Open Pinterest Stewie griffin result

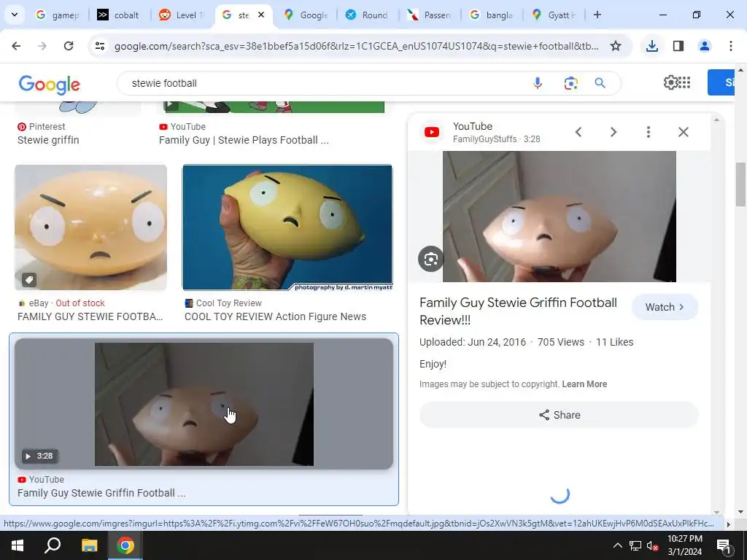(x=48, y=140)
